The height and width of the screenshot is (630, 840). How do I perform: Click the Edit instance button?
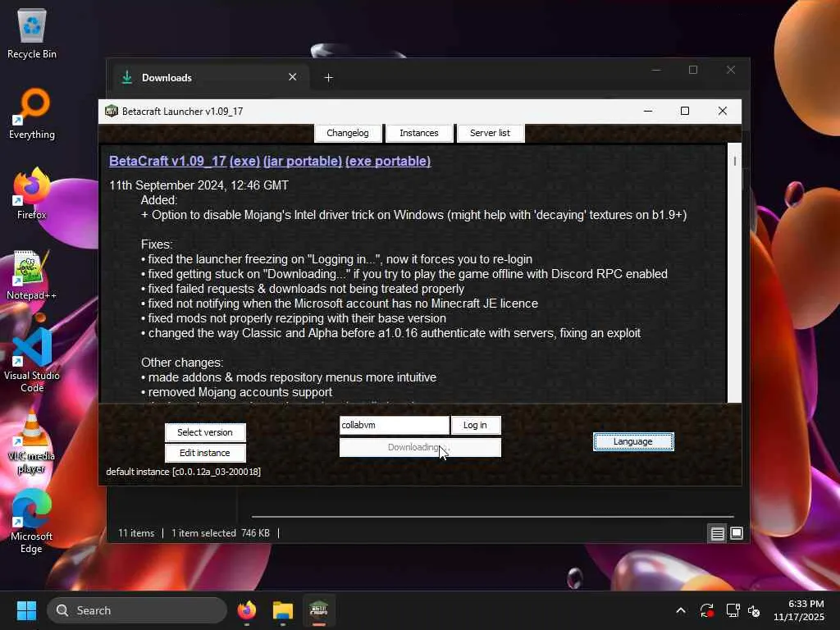205,453
